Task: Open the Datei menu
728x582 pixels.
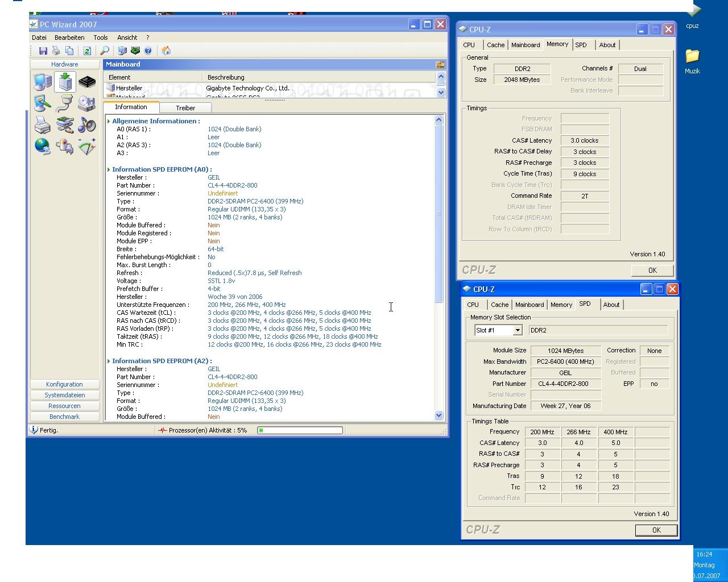Action: coord(39,38)
